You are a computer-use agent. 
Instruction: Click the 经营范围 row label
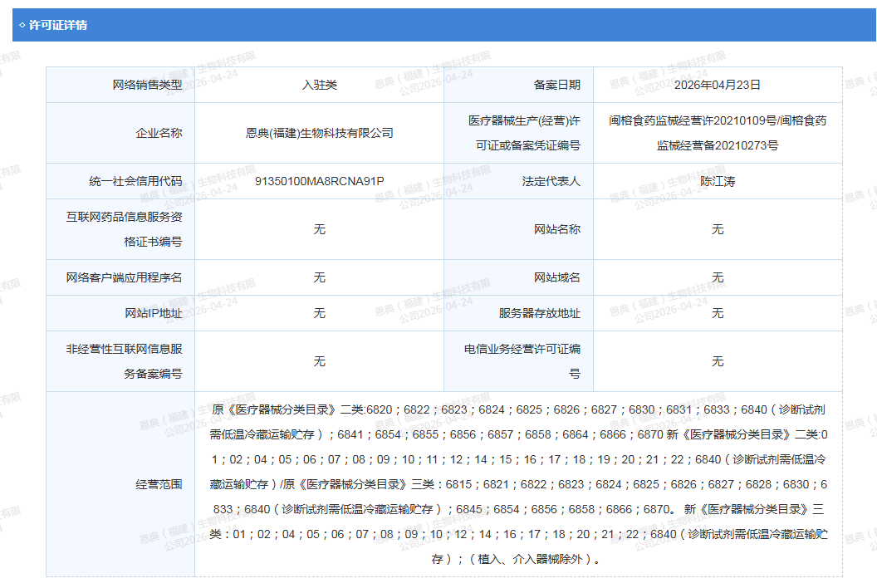tap(159, 483)
